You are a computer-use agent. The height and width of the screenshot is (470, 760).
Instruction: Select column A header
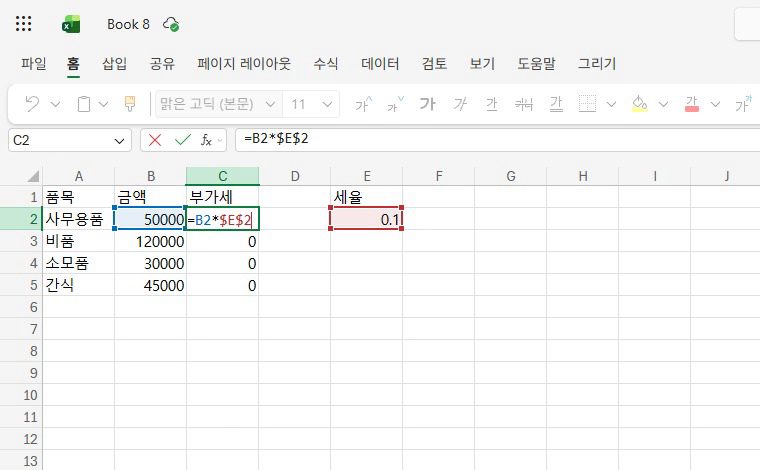pyautogui.click(x=79, y=176)
